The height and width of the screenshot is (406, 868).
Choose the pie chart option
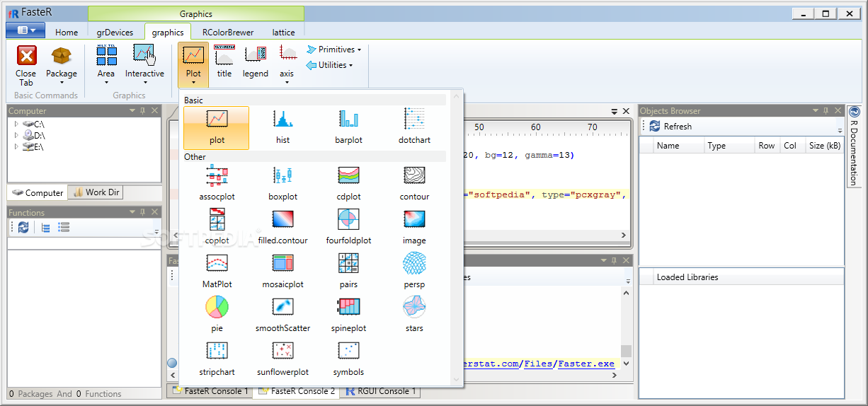(x=217, y=315)
